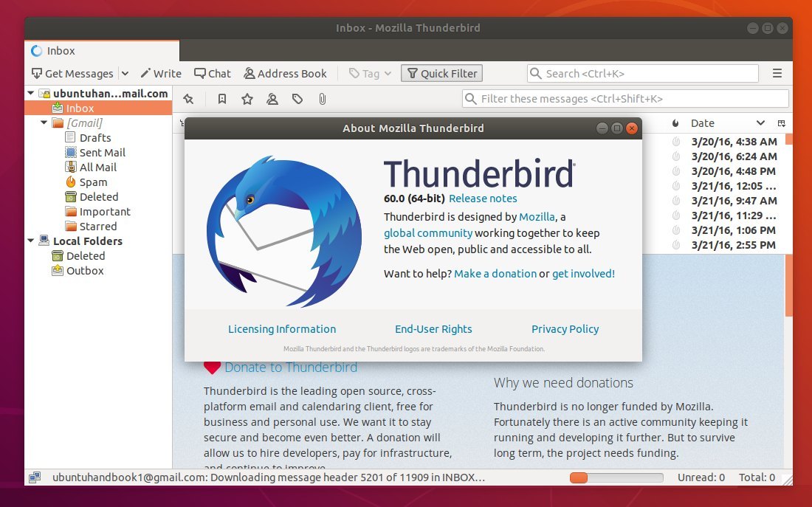Click the red heart donate icon
This screenshot has width=812, height=507.
(213, 368)
